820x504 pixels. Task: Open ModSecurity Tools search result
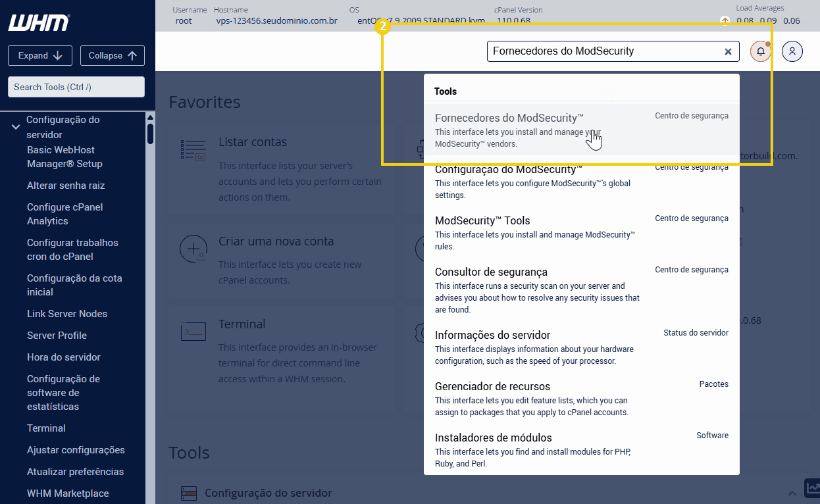coord(582,233)
